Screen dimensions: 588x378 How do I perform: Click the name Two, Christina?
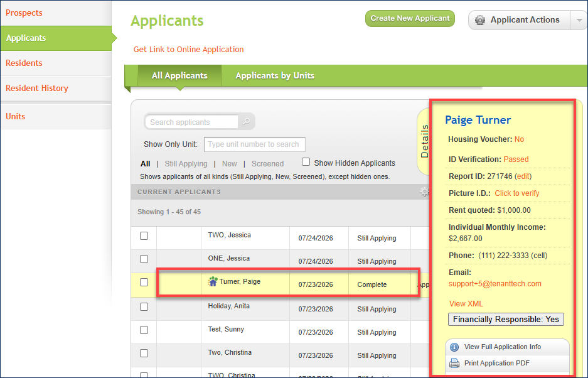coord(230,352)
